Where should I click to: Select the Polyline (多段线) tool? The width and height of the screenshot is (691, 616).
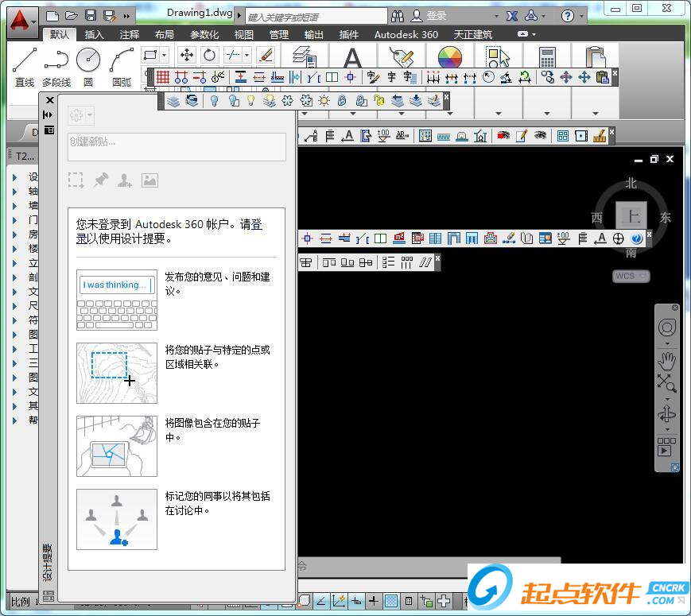click(56, 66)
